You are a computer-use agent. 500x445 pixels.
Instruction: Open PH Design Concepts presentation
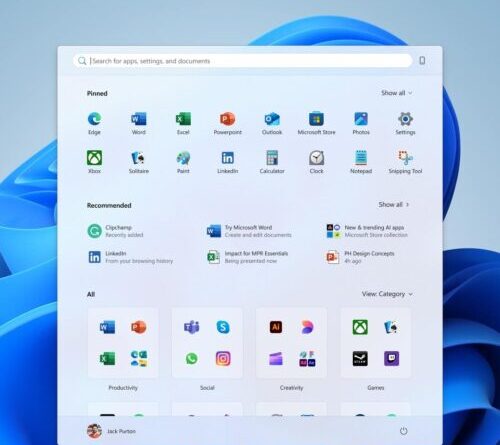360,257
